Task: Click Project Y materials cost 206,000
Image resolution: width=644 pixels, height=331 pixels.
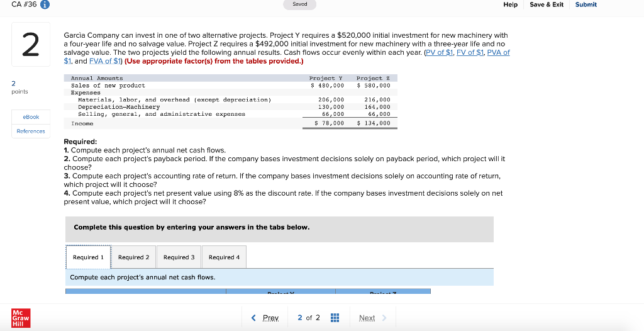Action: click(331, 100)
